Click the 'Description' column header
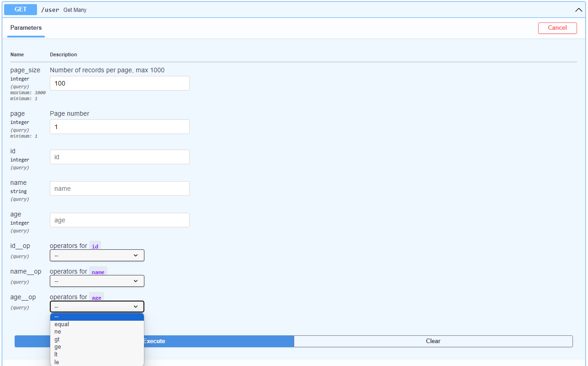 (64, 54)
